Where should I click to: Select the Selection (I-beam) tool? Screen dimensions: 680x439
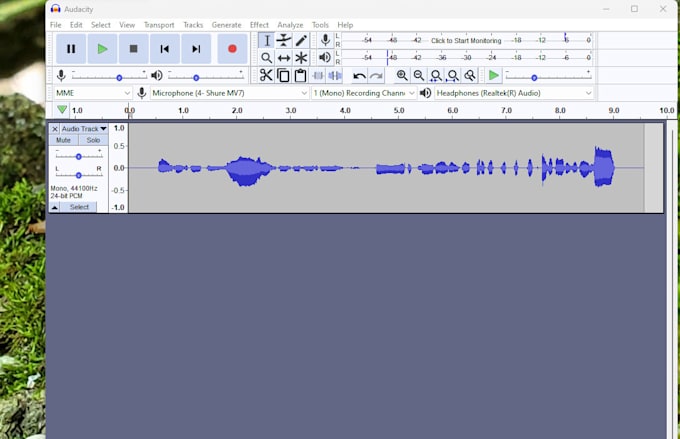(x=267, y=40)
